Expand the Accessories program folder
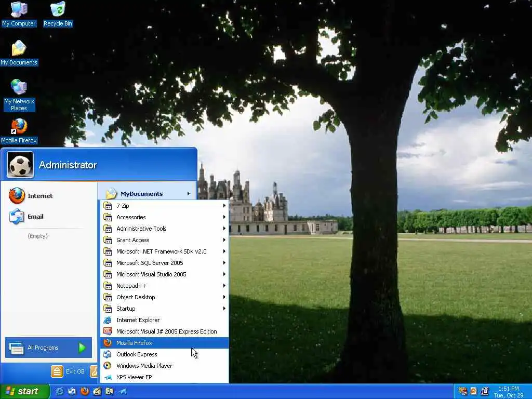The height and width of the screenshot is (399, 532). click(165, 217)
